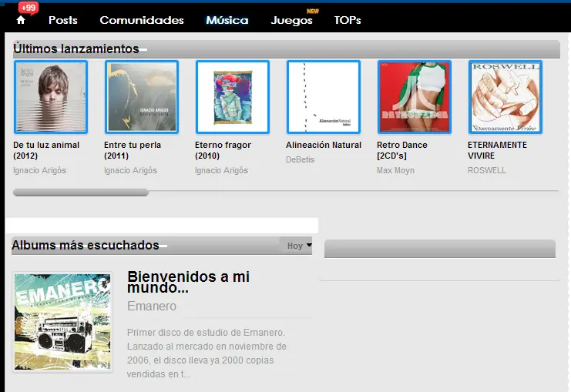Open artist Ignacio Arigós under Eterno fragor
Viewport: 571px width, 392px height.
click(x=221, y=170)
